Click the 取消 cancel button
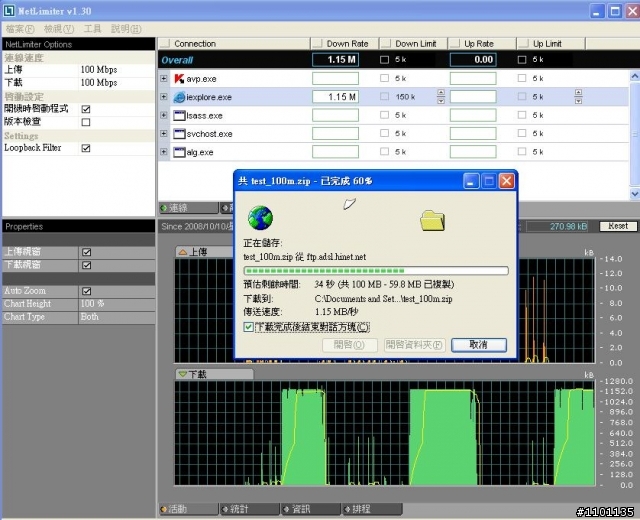 (x=479, y=345)
